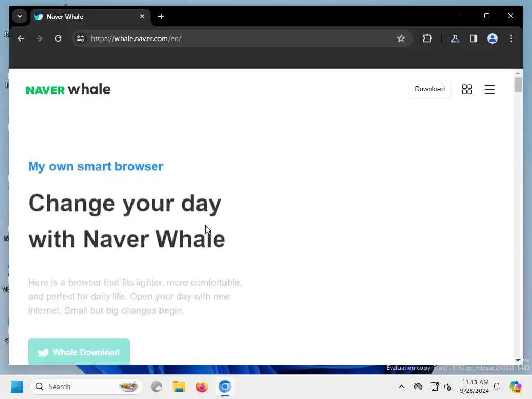
Task: Click the Chromium browser taskbar icon
Action: pyautogui.click(x=224, y=387)
